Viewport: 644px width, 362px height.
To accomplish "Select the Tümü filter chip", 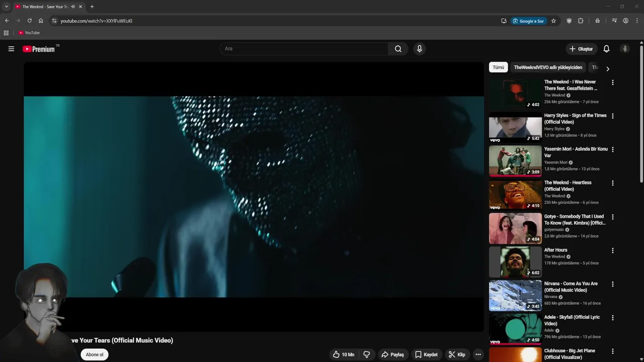I will pyautogui.click(x=498, y=67).
